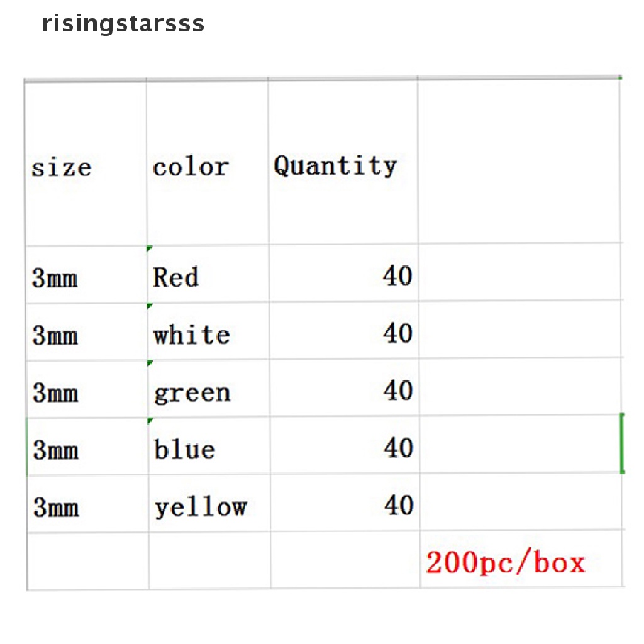Click quantity 40 in the blue row

pos(397,448)
